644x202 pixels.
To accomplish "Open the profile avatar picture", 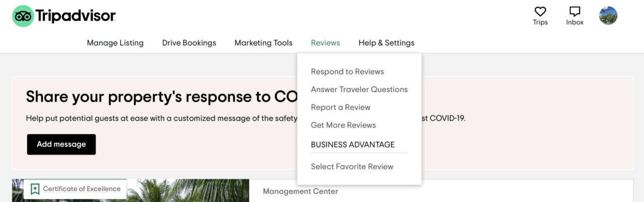I will coord(608,16).
